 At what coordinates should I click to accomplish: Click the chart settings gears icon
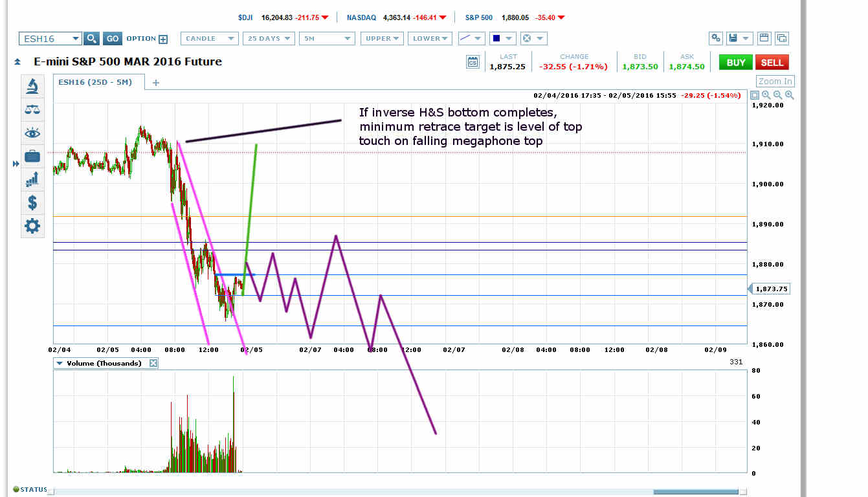pyautogui.click(x=716, y=38)
